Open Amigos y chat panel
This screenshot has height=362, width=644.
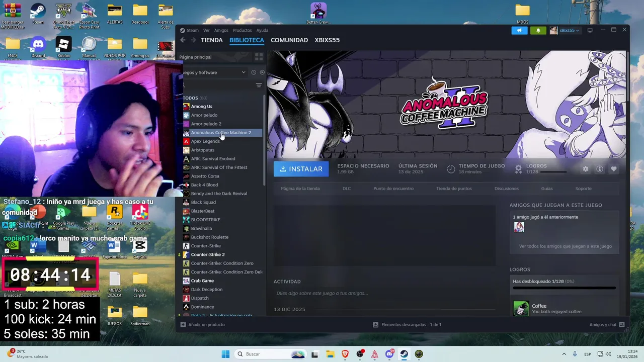pyautogui.click(x=607, y=325)
